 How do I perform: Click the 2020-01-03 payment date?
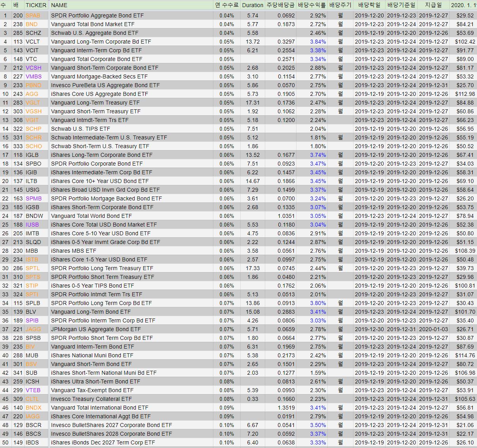[433, 329]
